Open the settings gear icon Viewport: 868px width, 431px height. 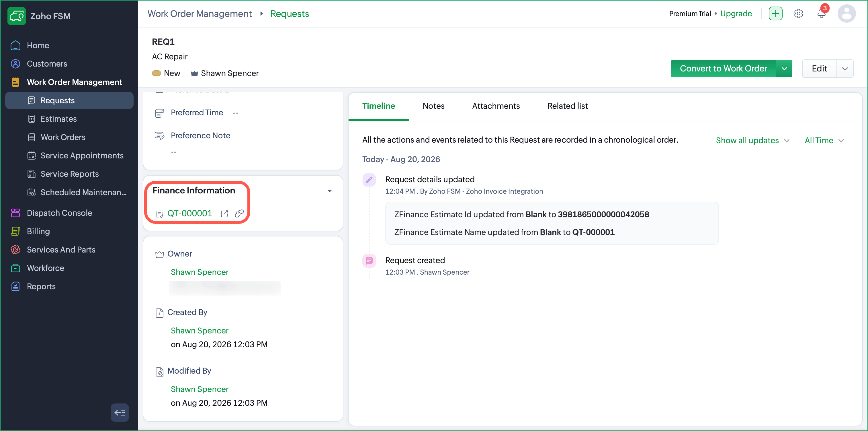click(798, 13)
